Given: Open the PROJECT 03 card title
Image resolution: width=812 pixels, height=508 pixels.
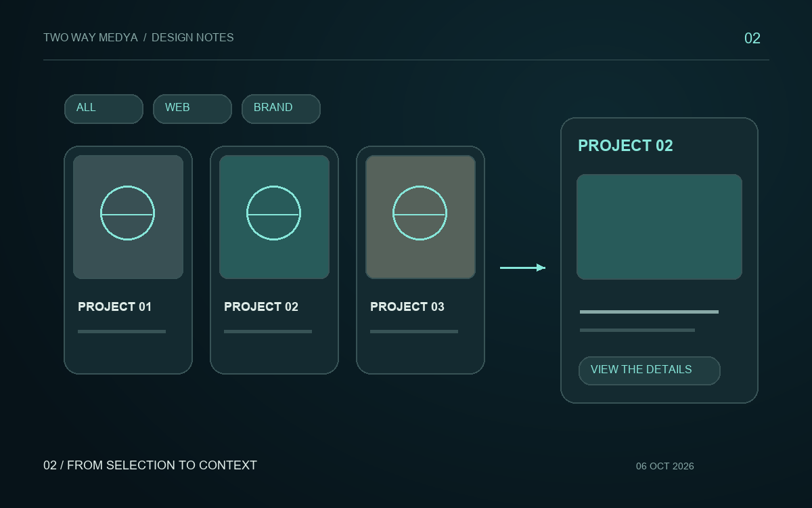Looking at the screenshot, I should click(x=407, y=307).
